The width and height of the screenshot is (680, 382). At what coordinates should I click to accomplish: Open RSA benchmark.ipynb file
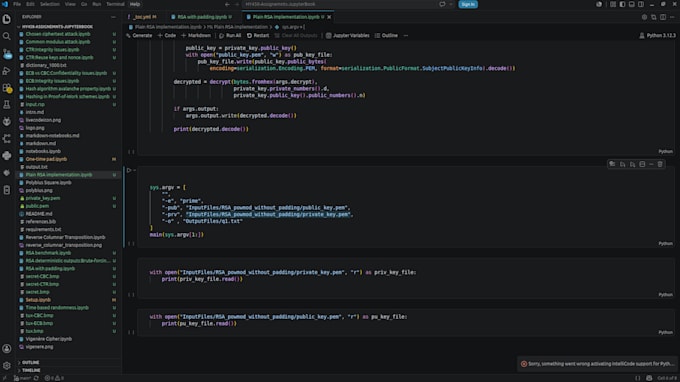pos(48,253)
